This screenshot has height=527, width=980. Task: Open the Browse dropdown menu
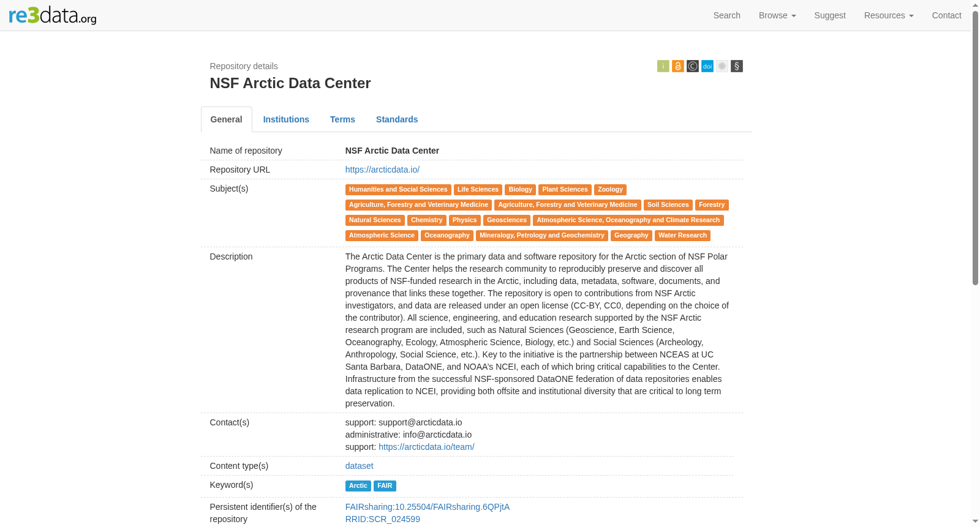777,15
